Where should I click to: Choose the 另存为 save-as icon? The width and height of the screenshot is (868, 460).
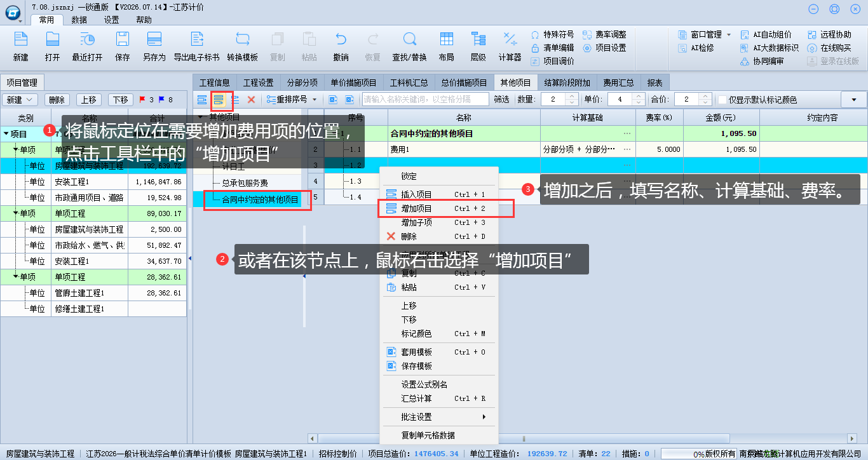154,46
